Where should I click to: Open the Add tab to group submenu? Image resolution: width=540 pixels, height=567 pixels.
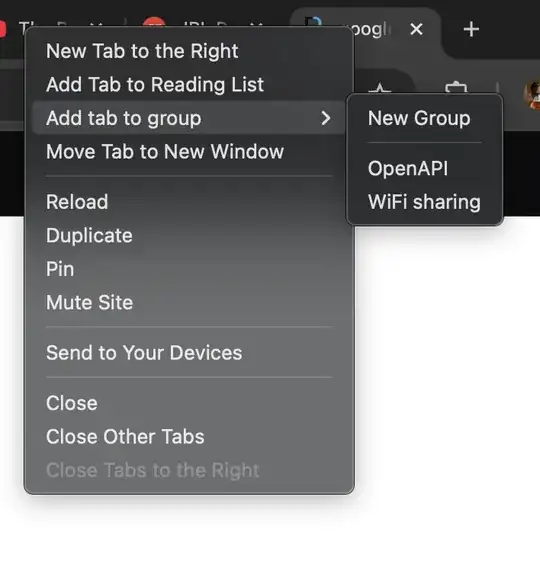point(188,118)
